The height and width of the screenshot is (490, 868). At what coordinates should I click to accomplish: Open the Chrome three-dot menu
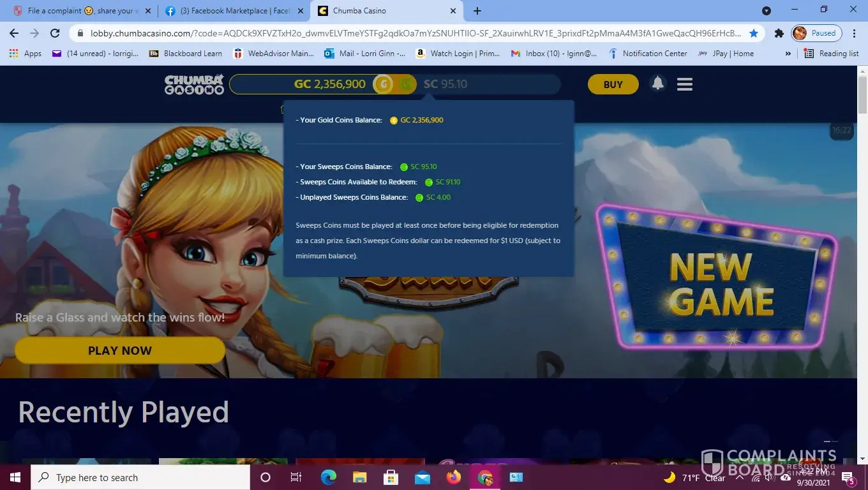pos(854,33)
